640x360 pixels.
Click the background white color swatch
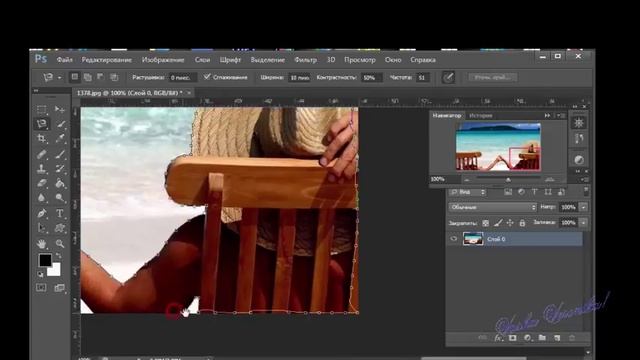coord(55,271)
